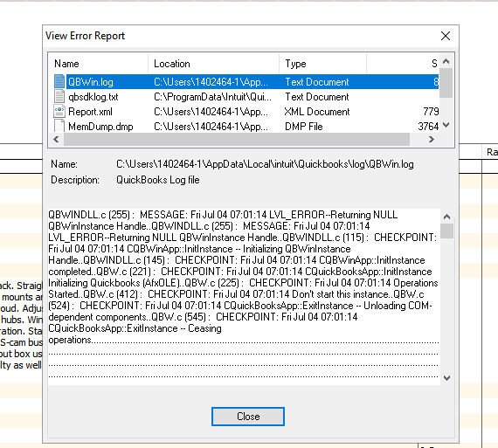Select the Report.xml file name

[x=90, y=112]
